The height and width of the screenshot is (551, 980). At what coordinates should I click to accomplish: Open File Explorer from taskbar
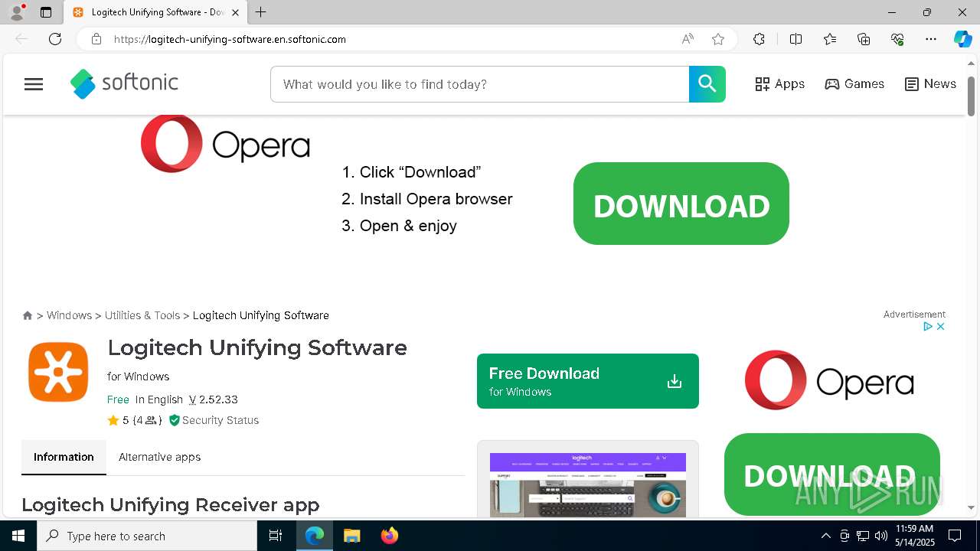click(351, 536)
